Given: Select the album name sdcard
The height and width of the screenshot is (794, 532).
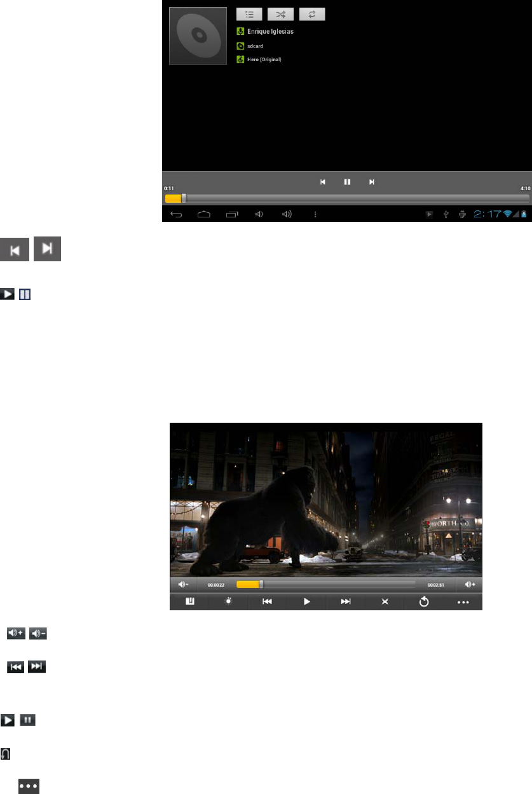Looking at the screenshot, I should point(255,46).
